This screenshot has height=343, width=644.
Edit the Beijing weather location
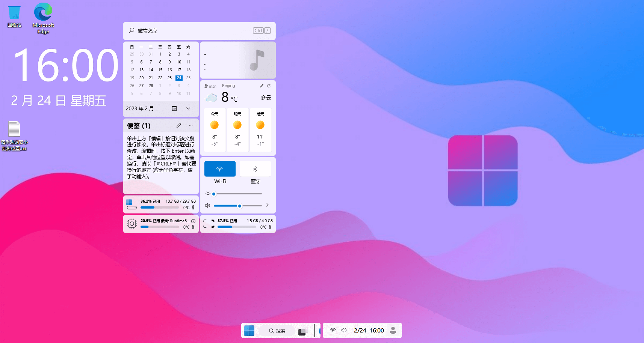click(x=262, y=86)
